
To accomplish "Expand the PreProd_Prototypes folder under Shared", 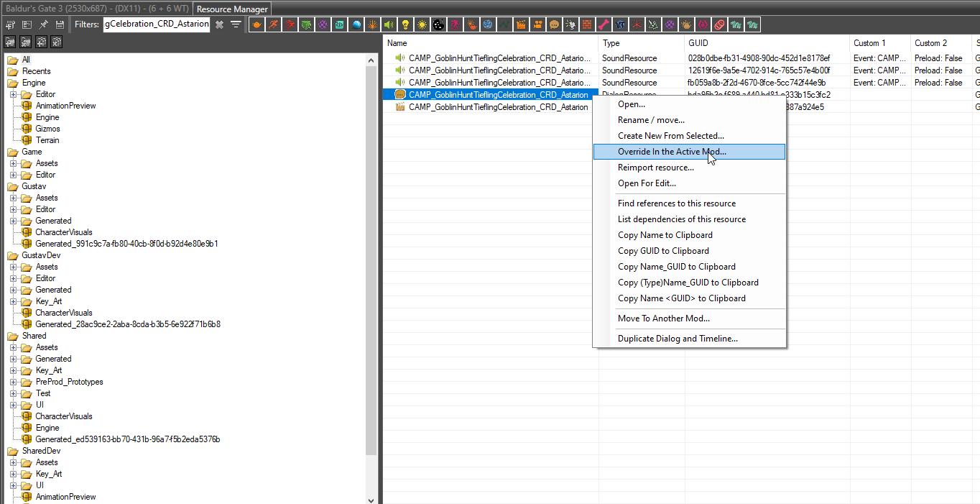I will point(13,382).
